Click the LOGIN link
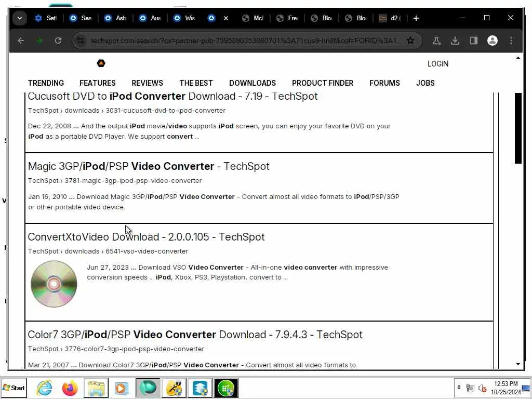 tap(437, 64)
